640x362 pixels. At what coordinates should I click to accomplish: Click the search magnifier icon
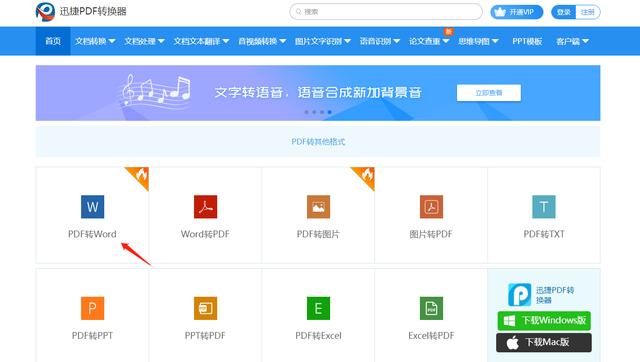(298, 12)
